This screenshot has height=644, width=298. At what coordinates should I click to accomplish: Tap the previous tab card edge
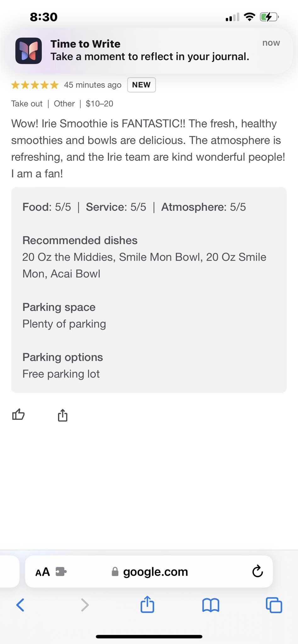[x=9, y=571]
